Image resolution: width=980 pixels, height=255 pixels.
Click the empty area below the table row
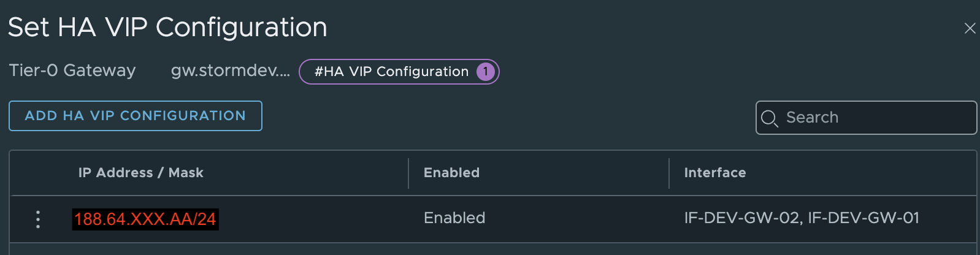coord(491,249)
